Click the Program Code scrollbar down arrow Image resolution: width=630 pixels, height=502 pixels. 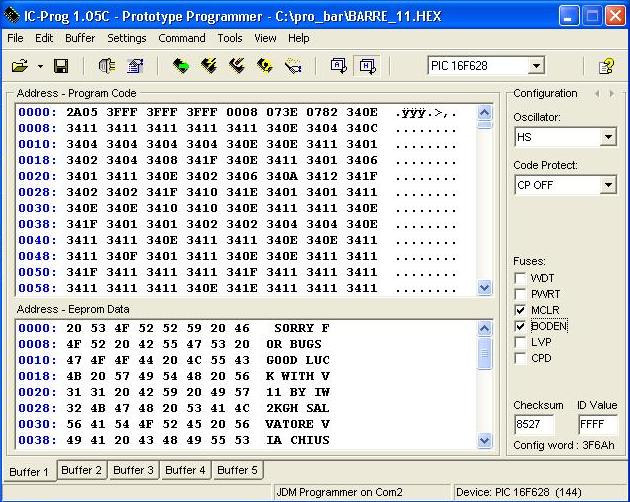click(485, 288)
